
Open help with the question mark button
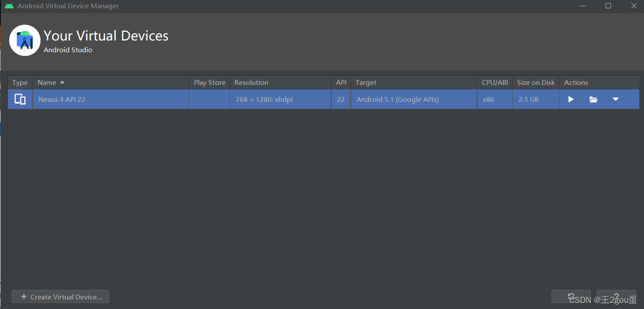(616, 297)
